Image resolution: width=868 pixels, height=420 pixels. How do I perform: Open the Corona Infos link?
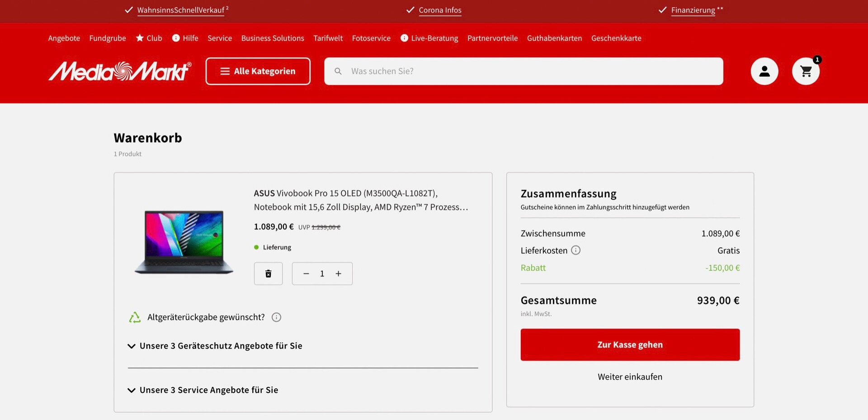440,10
